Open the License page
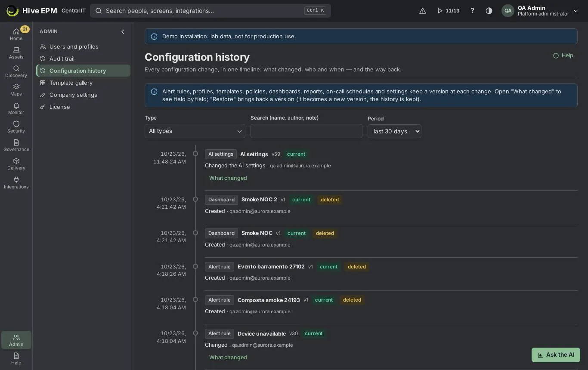 pos(84,107)
